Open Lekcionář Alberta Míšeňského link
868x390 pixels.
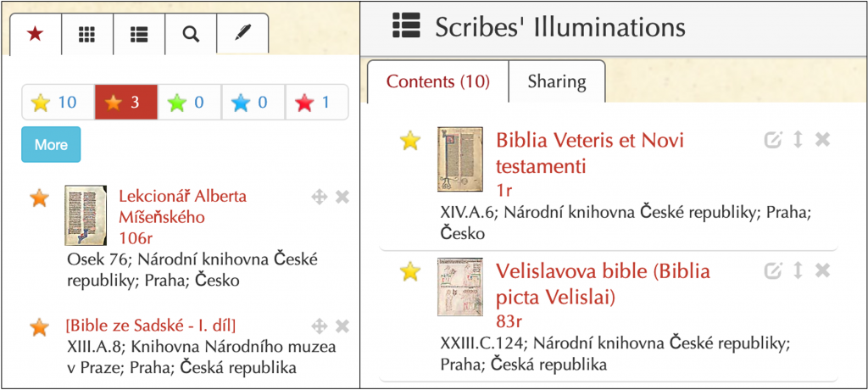click(182, 206)
